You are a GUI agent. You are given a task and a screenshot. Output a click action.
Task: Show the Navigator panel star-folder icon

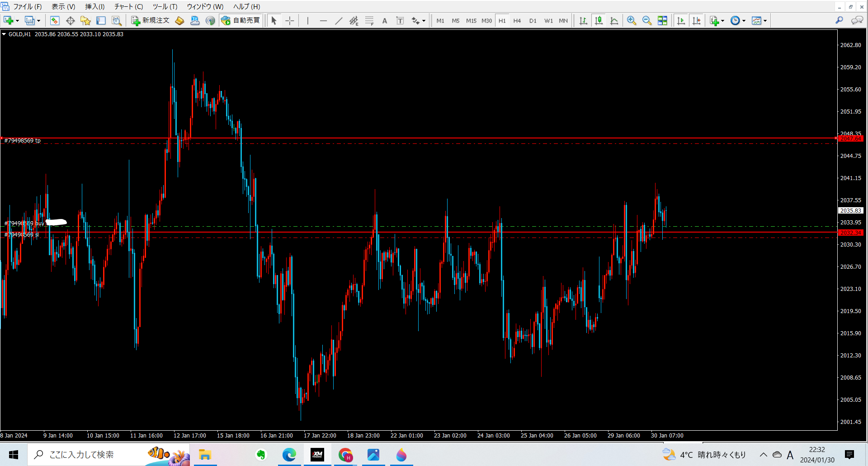(x=85, y=20)
